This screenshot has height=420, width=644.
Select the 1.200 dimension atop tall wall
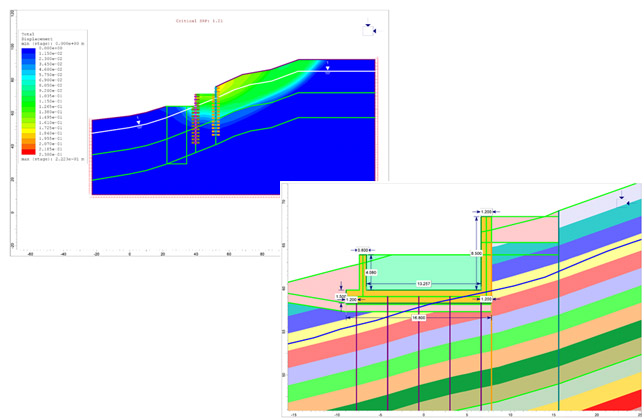click(x=486, y=212)
